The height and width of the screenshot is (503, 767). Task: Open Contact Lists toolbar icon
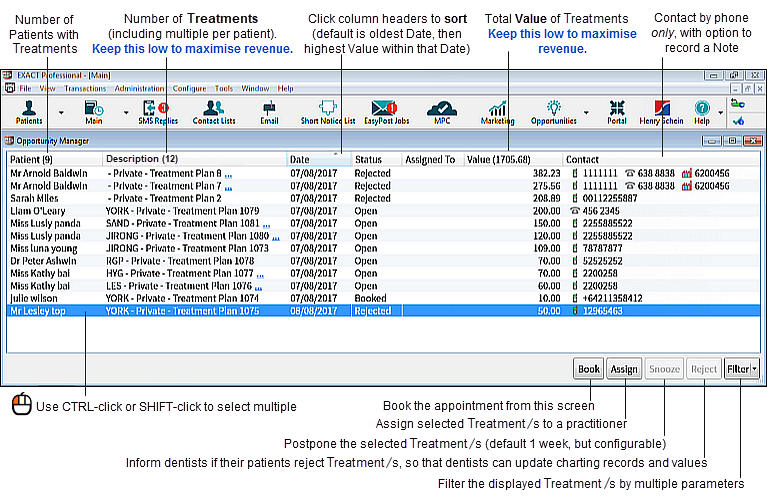214,113
